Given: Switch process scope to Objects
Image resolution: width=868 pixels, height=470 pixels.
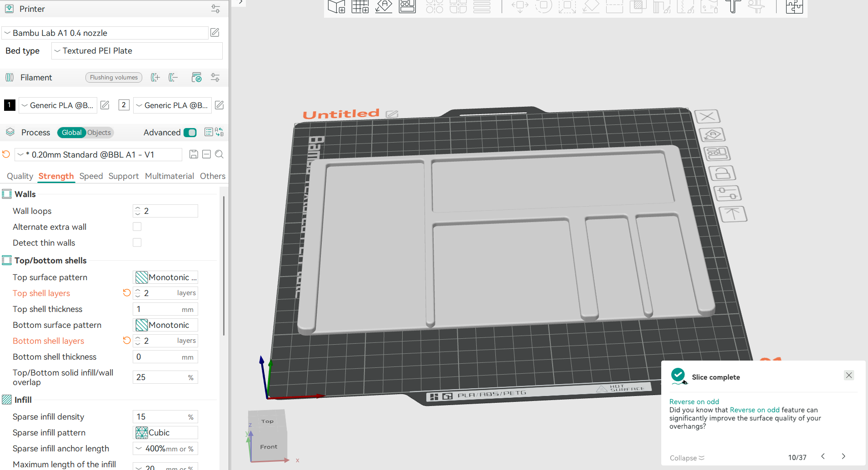Looking at the screenshot, I should 99,133.
